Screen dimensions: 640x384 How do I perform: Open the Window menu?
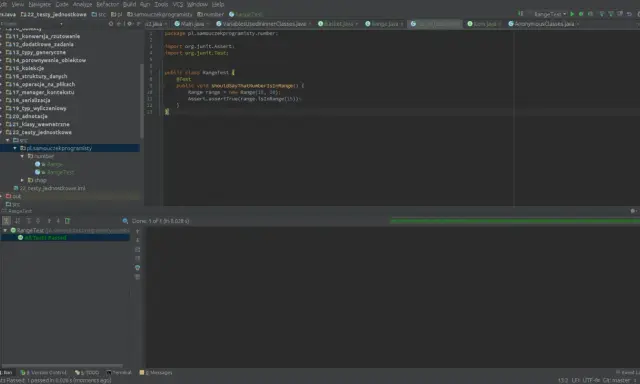tap(197, 4)
